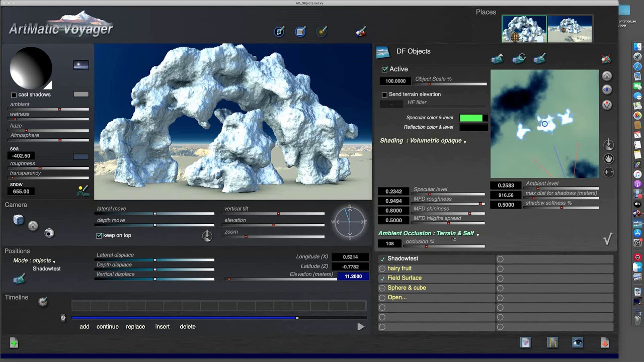
Task: Play the timeline animation
Action: 361,327
